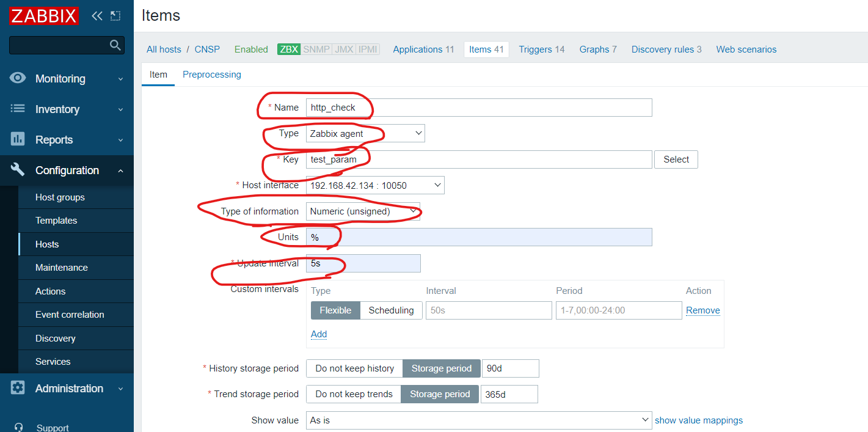This screenshot has width=868, height=432.
Task: Open Graphs 7 tab
Action: pos(598,49)
